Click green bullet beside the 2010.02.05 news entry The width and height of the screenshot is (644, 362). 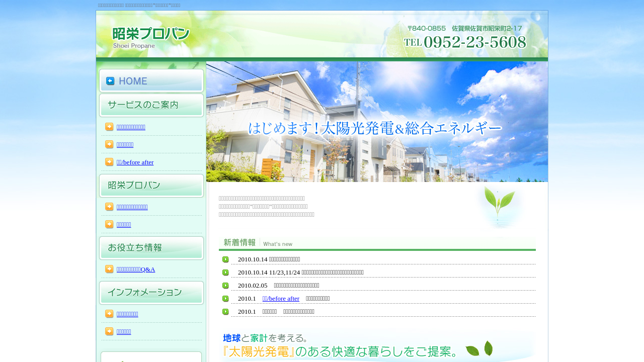tap(225, 286)
